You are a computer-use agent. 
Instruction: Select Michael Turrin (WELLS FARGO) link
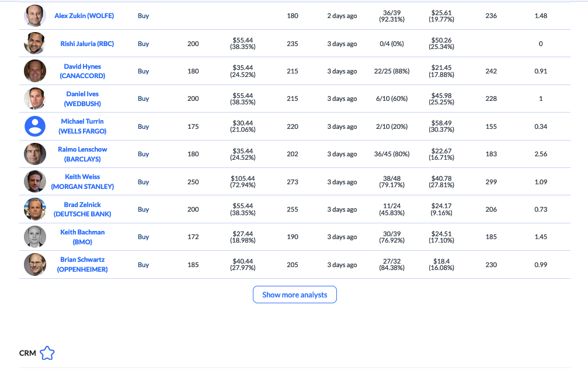tap(82, 127)
